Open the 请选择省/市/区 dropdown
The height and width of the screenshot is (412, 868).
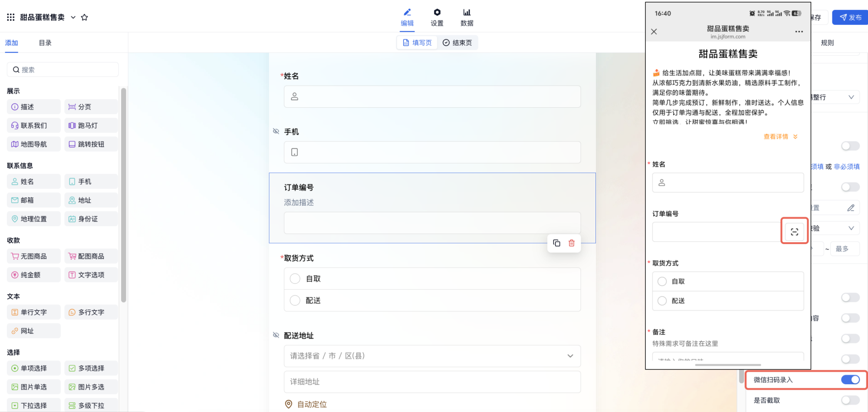pyautogui.click(x=432, y=356)
